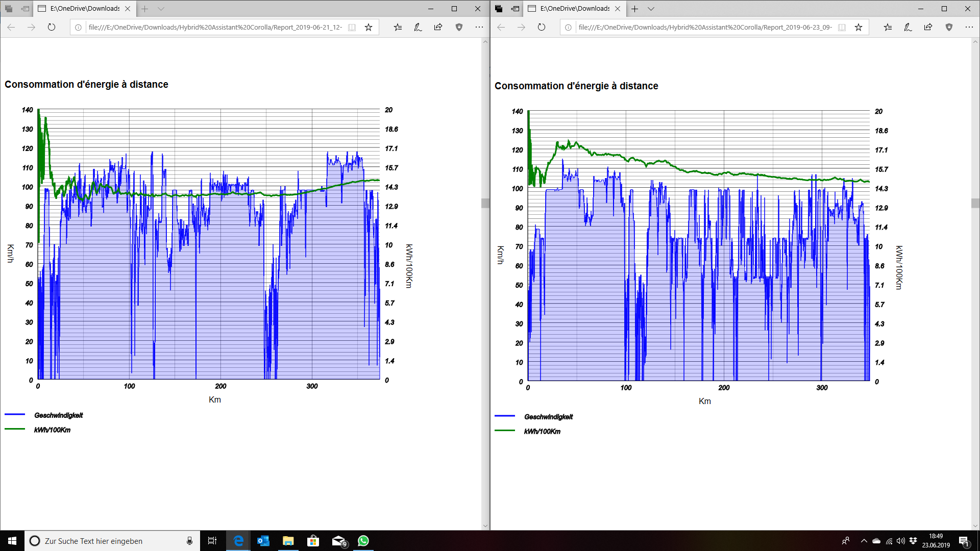Open Windows Start menu
The width and height of the screenshot is (980, 551).
(x=12, y=541)
